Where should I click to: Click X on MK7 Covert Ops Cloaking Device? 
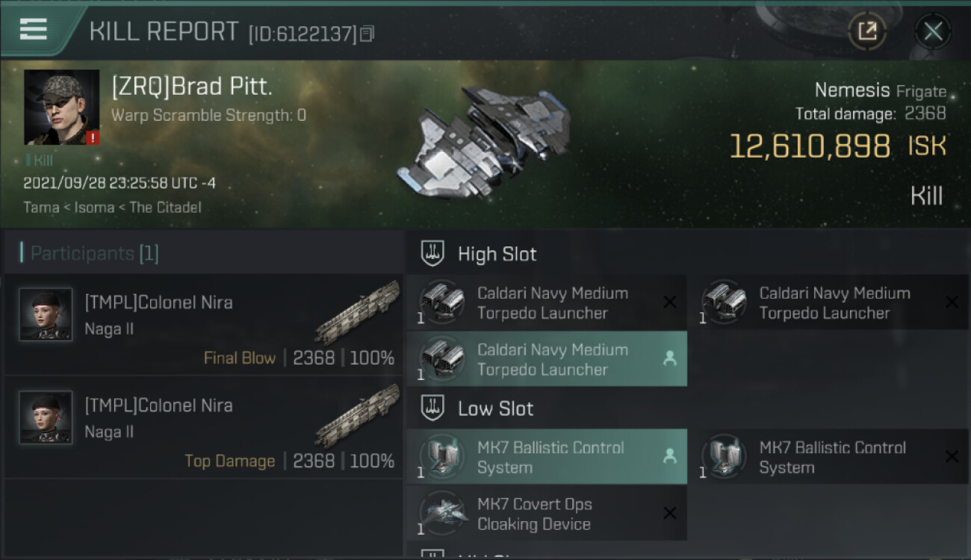coord(669,513)
